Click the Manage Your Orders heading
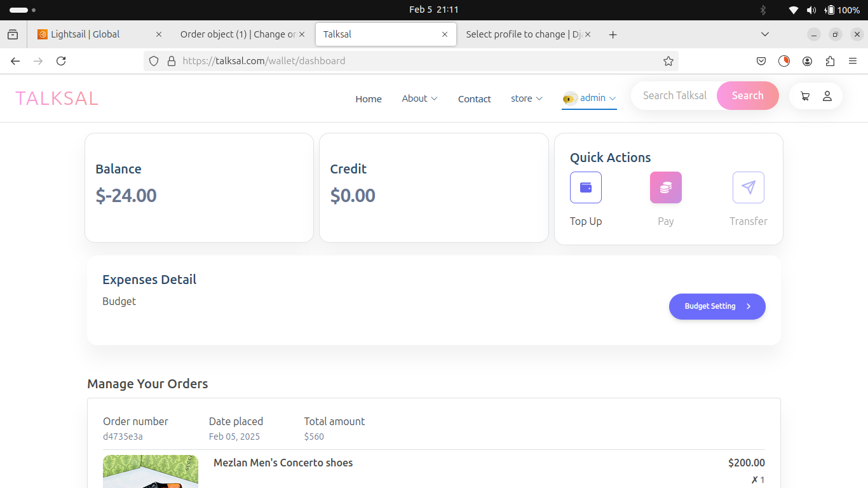 click(x=147, y=384)
